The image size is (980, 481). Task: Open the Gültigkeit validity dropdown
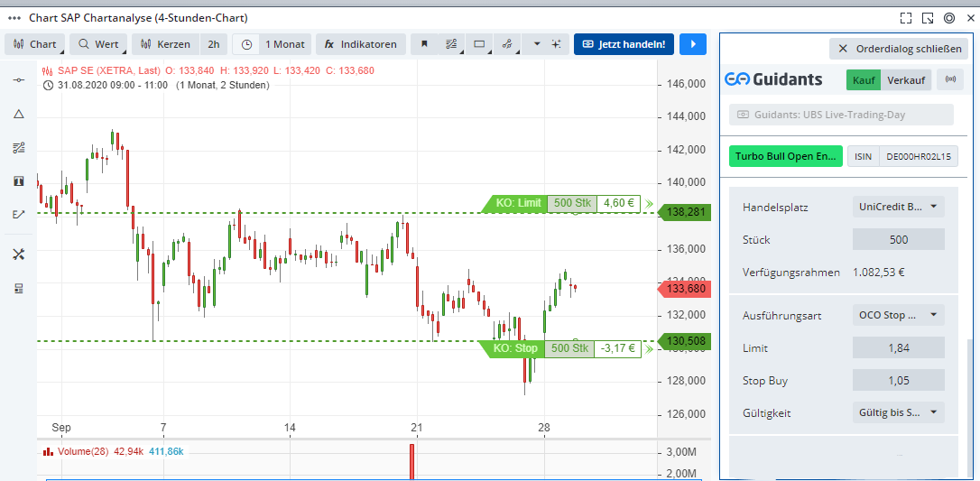[x=898, y=412]
